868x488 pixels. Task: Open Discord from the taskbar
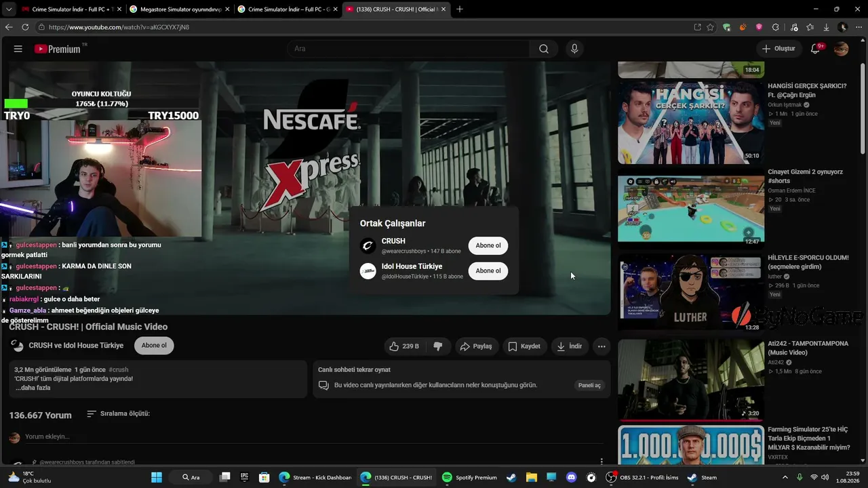[x=571, y=477]
